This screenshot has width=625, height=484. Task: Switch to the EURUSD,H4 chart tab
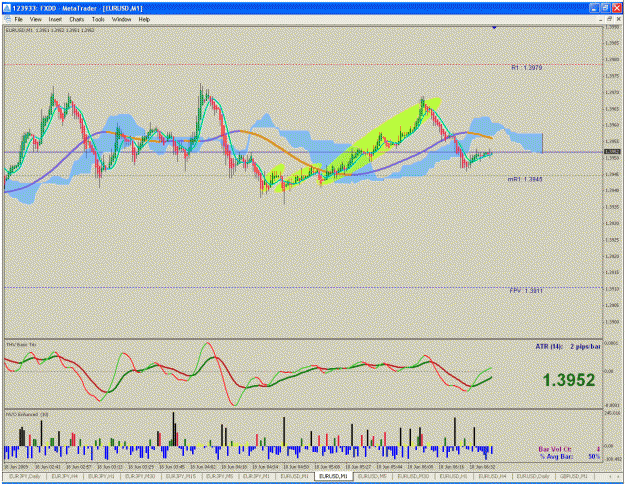[x=492, y=476]
